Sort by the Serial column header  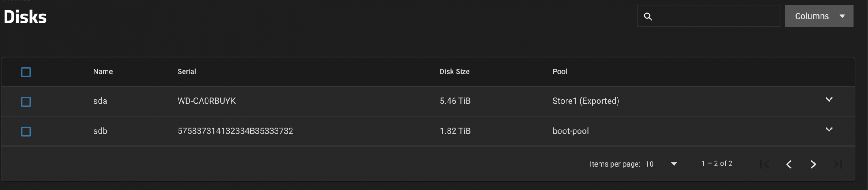tap(187, 71)
